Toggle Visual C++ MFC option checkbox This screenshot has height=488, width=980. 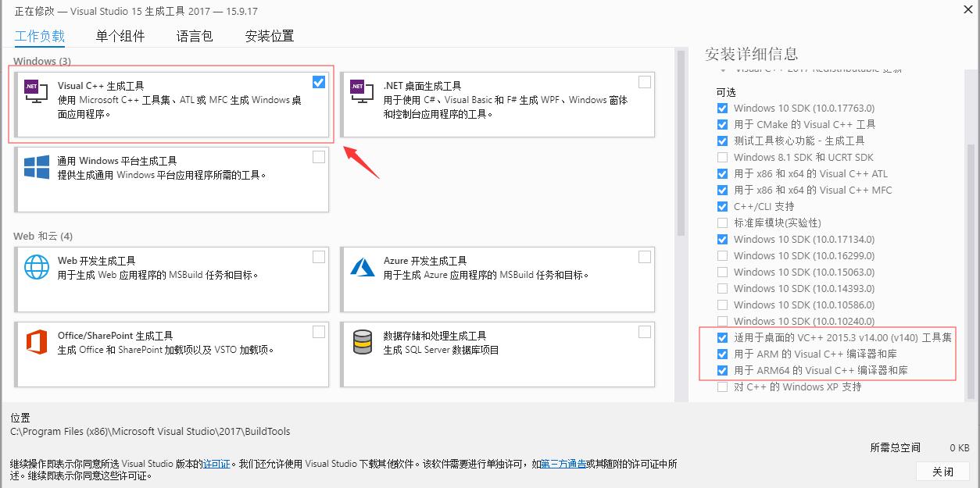(x=722, y=191)
